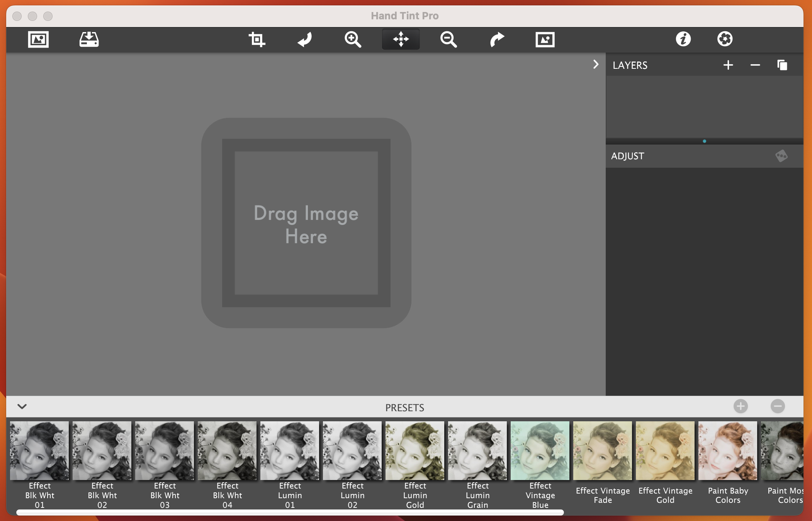Click the presets horizontal scrollbar
Screen dimensions: 812x521
tap(290, 512)
